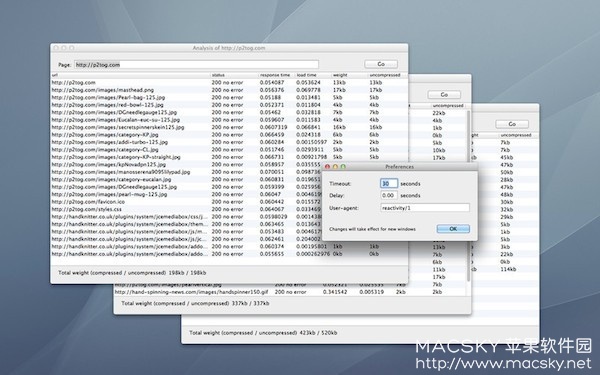The height and width of the screenshot is (375, 600).
Task: Select the category-CL.jpg row
Action: [x=229, y=150]
